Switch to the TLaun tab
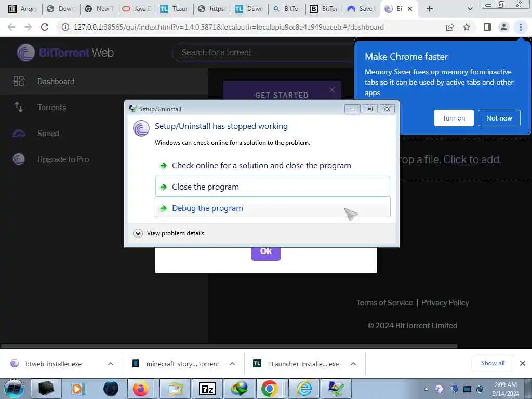Viewport: 532px width, 399px height. [175, 9]
